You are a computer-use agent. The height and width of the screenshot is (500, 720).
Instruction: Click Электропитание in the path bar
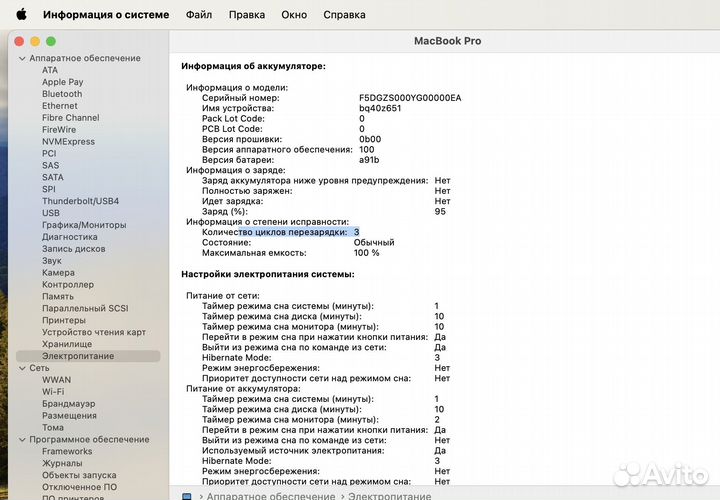390,496
